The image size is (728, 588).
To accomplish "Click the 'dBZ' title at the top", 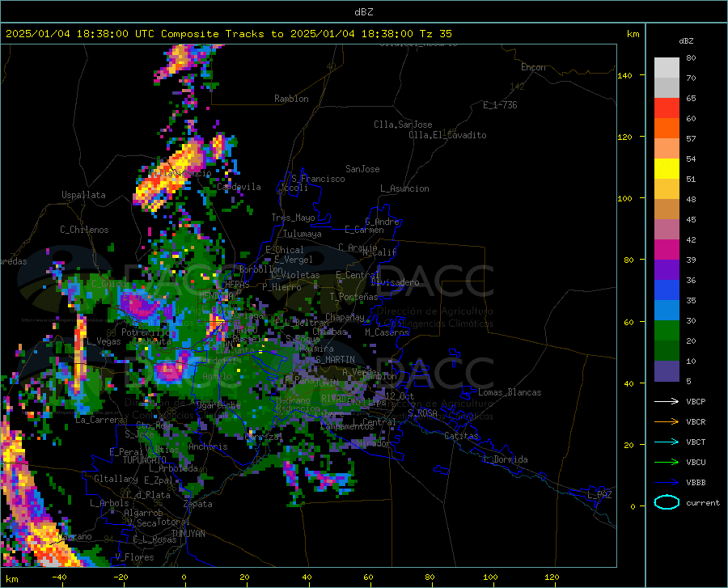I will 363,12.
